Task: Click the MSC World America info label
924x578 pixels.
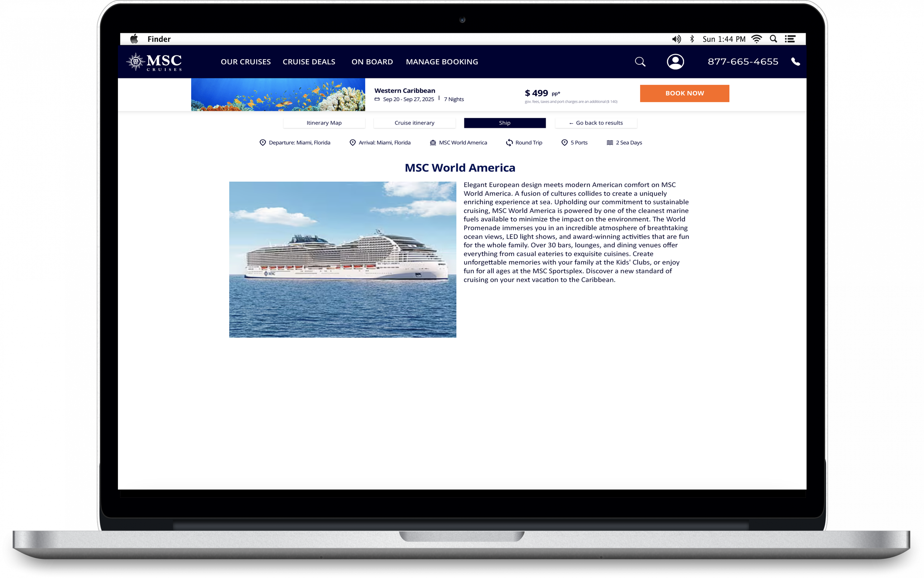Action: click(x=463, y=143)
